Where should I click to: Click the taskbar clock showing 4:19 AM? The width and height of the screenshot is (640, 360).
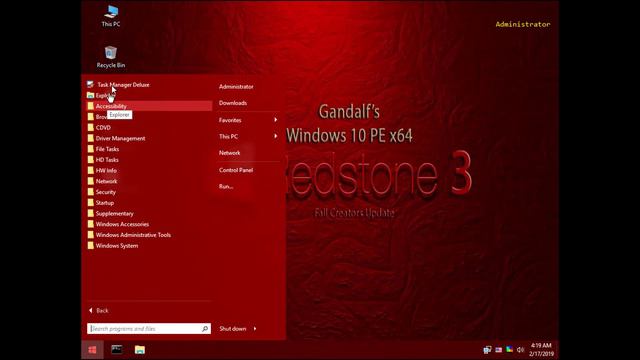541,350
